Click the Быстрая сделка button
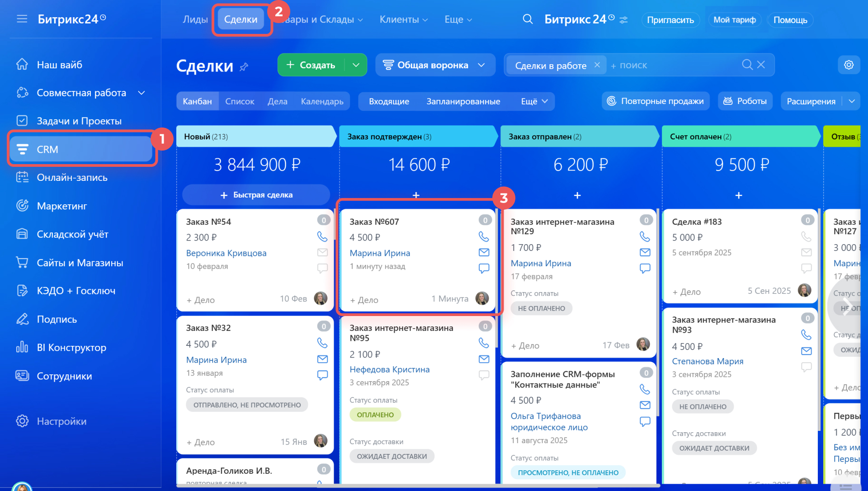The height and width of the screenshot is (491, 868). point(256,195)
